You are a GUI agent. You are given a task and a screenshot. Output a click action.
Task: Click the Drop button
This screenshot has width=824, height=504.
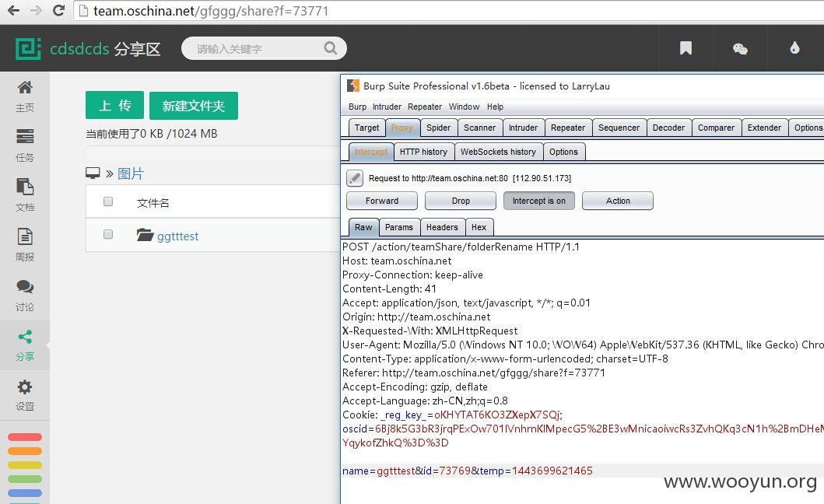[x=461, y=201]
